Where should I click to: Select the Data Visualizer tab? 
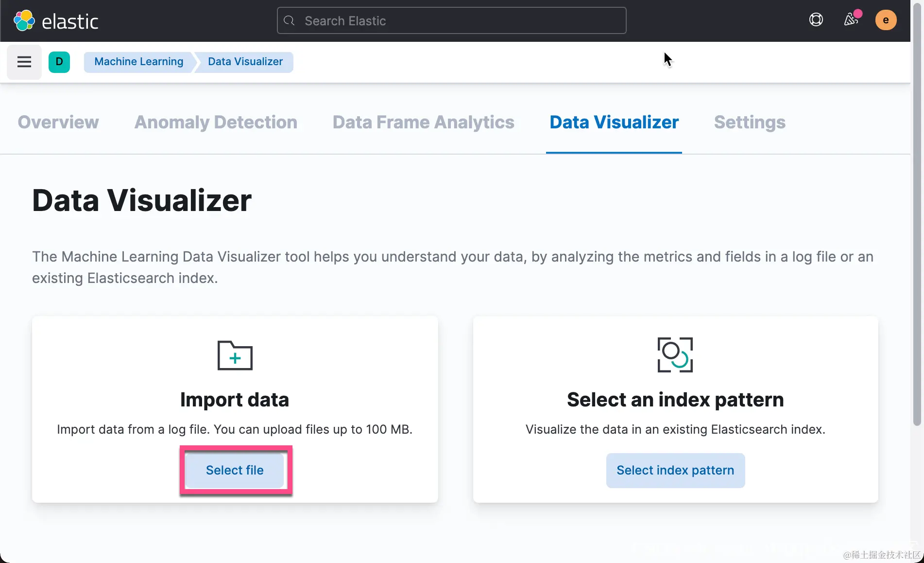pos(614,122)
